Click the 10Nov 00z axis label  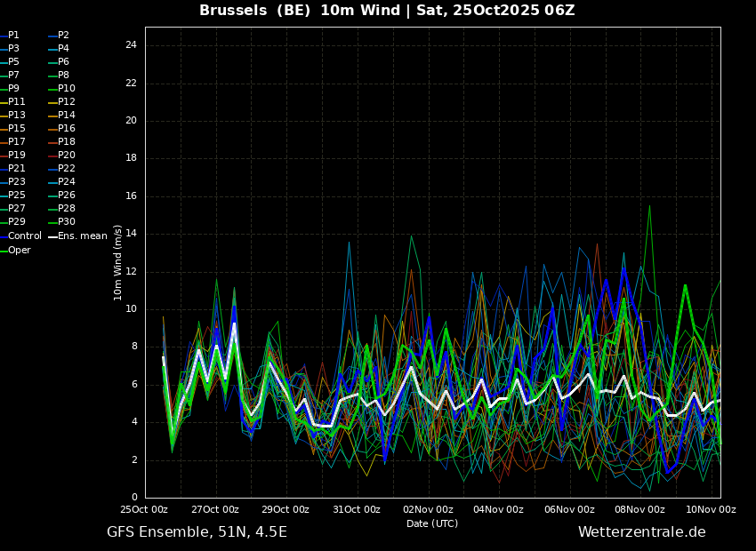click(712, 509)
